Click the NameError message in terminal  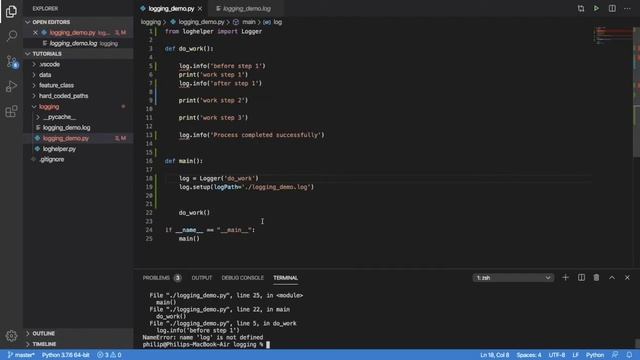coord(203,338)
